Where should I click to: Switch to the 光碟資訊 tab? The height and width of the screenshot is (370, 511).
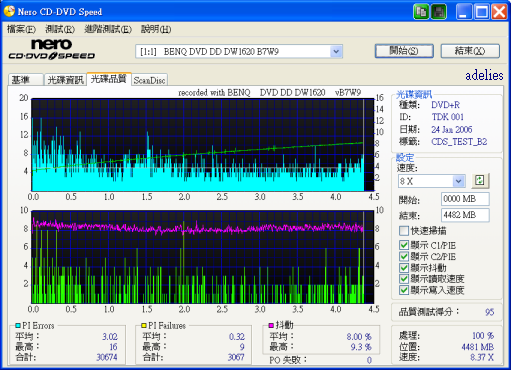pos(65,80)
